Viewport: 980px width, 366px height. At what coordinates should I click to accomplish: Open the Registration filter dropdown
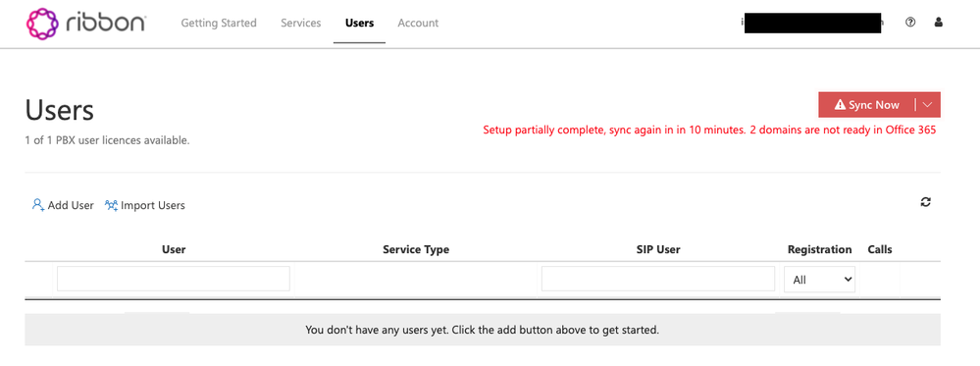[819, 279]
